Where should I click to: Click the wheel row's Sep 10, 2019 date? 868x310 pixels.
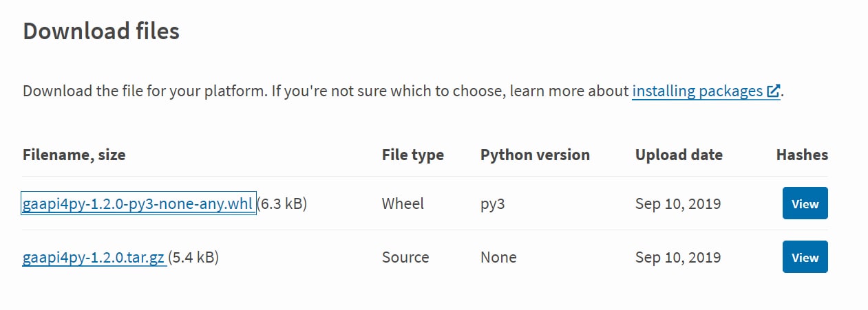(x=678, y=203)
